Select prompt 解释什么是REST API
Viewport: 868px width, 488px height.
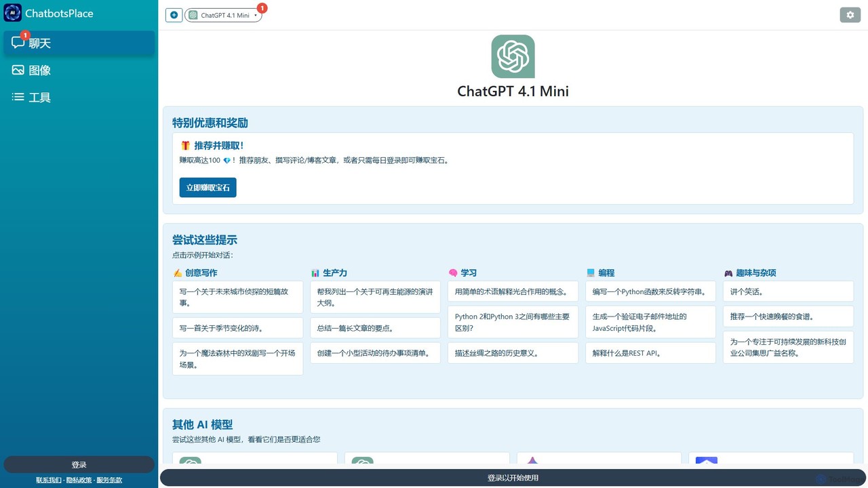(650, 353)
